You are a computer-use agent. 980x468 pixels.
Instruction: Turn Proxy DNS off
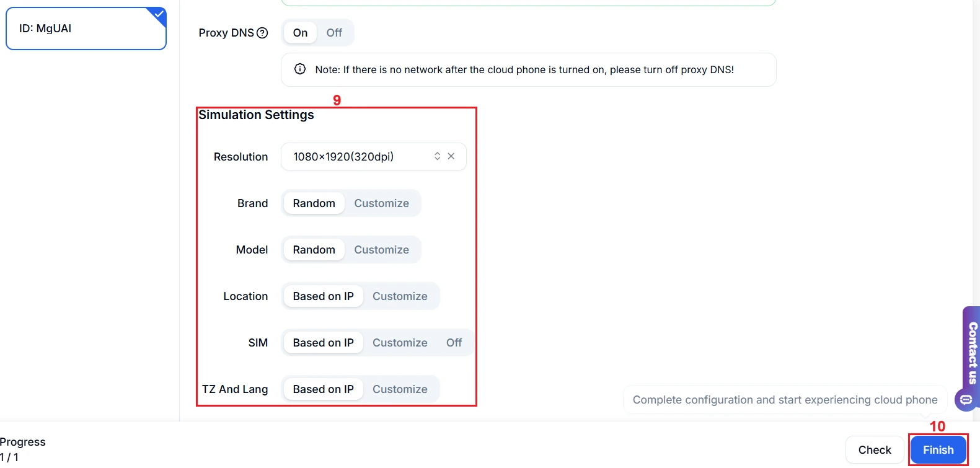pos(334,33)
